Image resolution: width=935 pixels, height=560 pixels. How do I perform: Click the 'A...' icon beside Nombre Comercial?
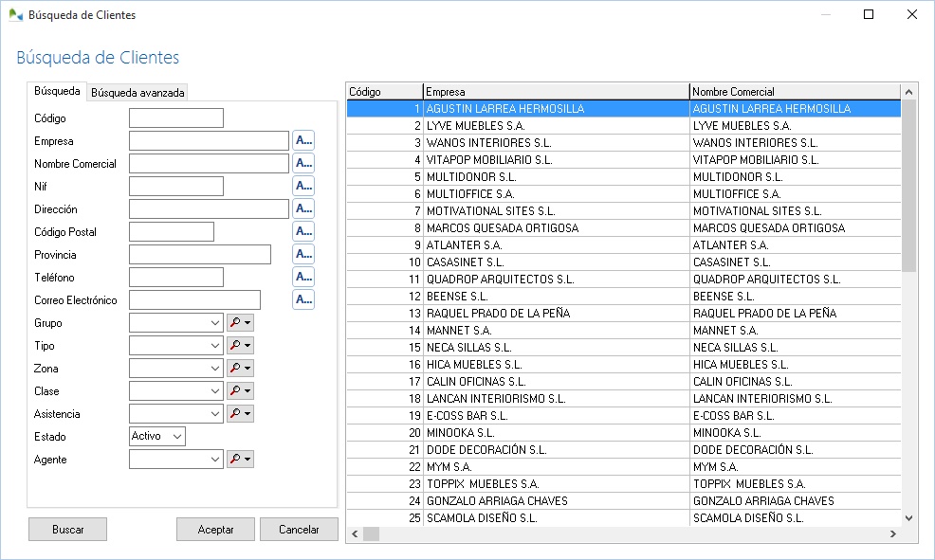point(302,163)
